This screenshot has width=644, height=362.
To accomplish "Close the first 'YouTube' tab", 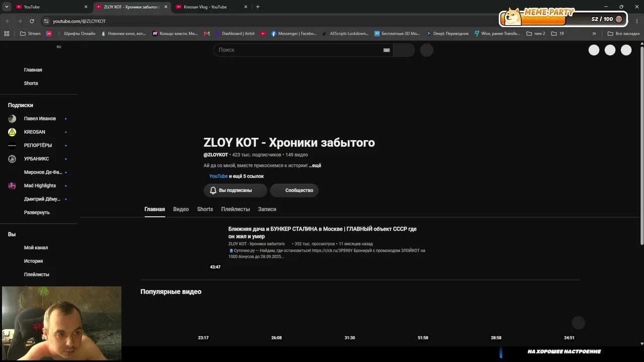I will 86,7.
